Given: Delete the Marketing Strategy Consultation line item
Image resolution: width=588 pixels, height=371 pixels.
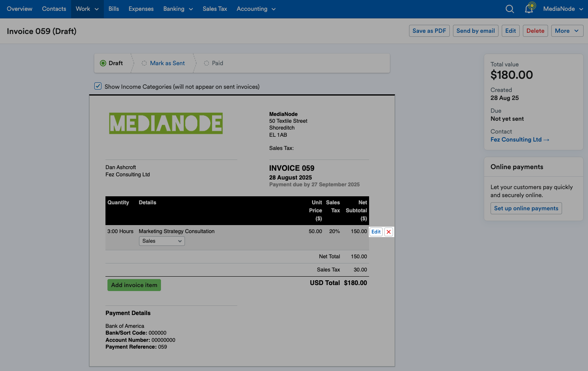Looking at the screenshot, I should point(389,232).
